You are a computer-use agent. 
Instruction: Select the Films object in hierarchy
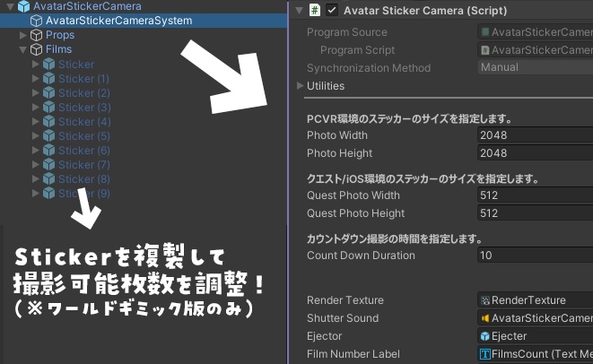click(58, 49)
